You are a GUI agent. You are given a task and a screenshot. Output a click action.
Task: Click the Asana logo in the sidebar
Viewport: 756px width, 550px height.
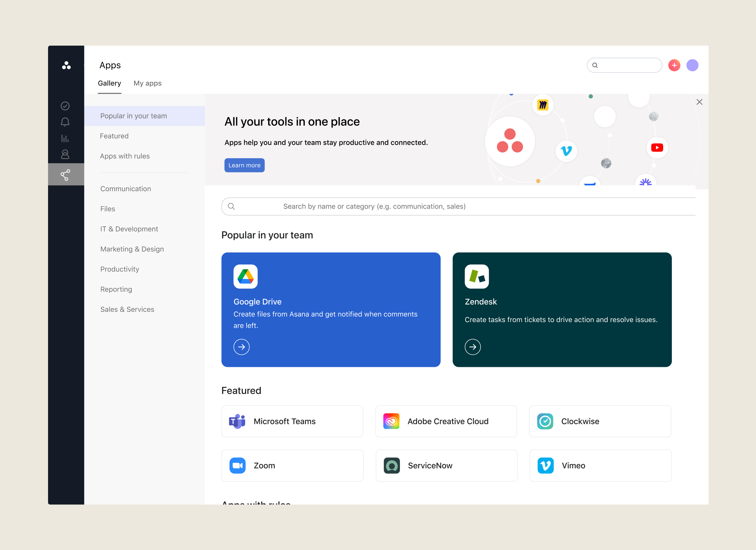coord(66,65)
